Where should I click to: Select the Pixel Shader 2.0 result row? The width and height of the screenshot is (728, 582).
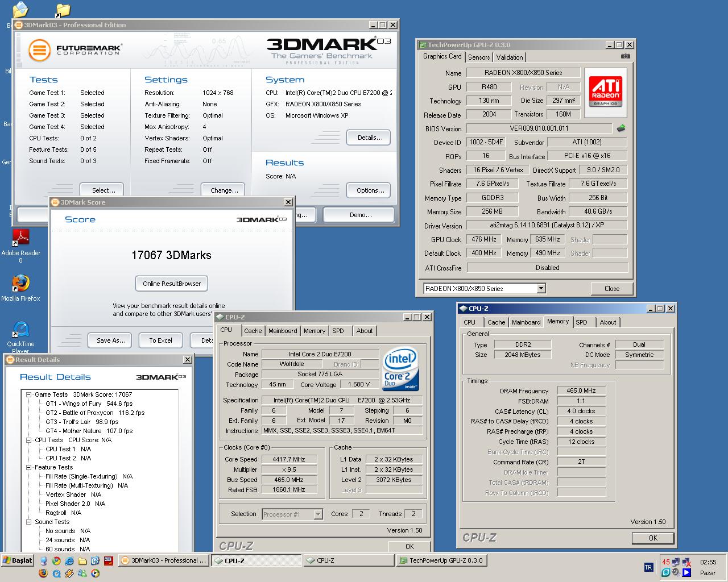75,504
